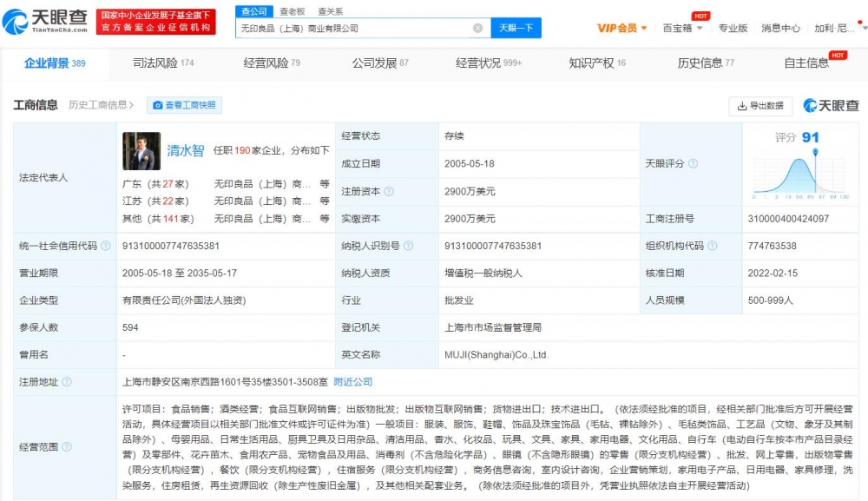This screenshot has width=868, height=501.
Task: Switch to 自主信息 tab
Action: [x=806, y=63]
